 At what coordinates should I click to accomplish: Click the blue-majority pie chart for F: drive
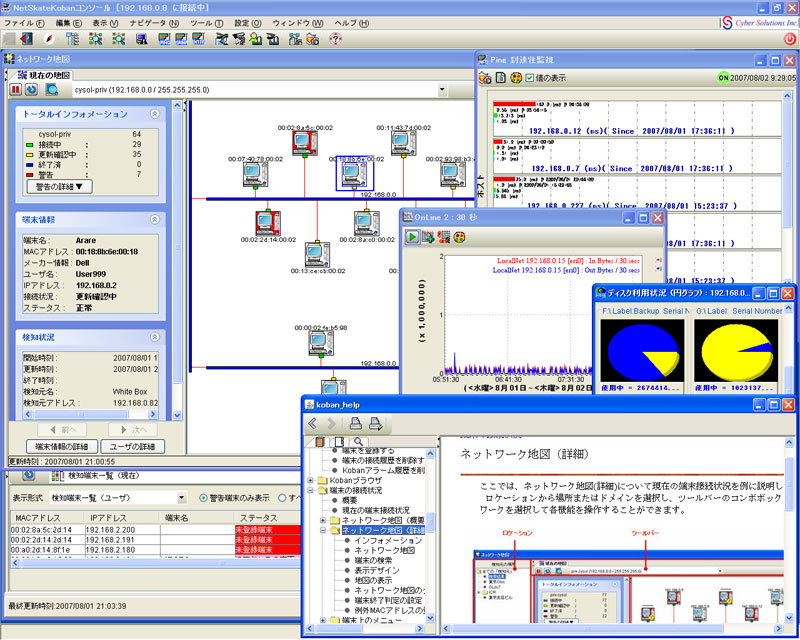pyautogui.click(x=642, y=351)
